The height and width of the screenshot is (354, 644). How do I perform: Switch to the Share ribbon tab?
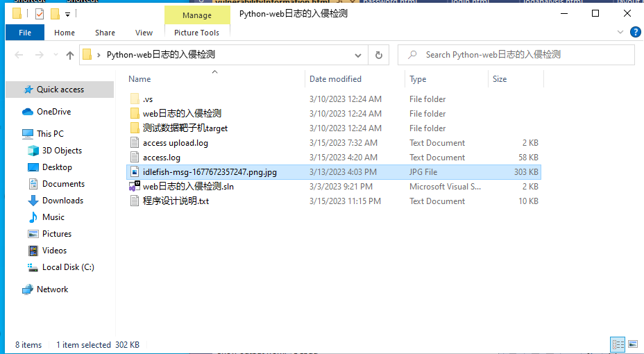[x=105, y=33]
